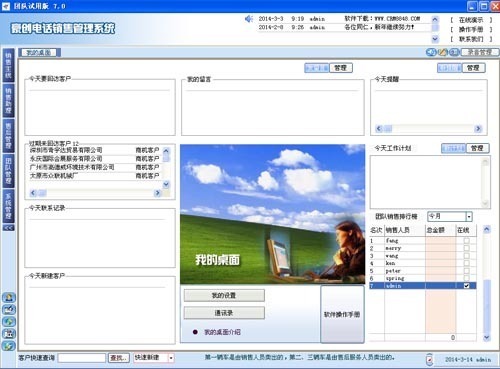Click left arrow of 今天提醒 horizontal scrollbar
The height and width of the screenshot is (369, 500).
click(379, 129)
